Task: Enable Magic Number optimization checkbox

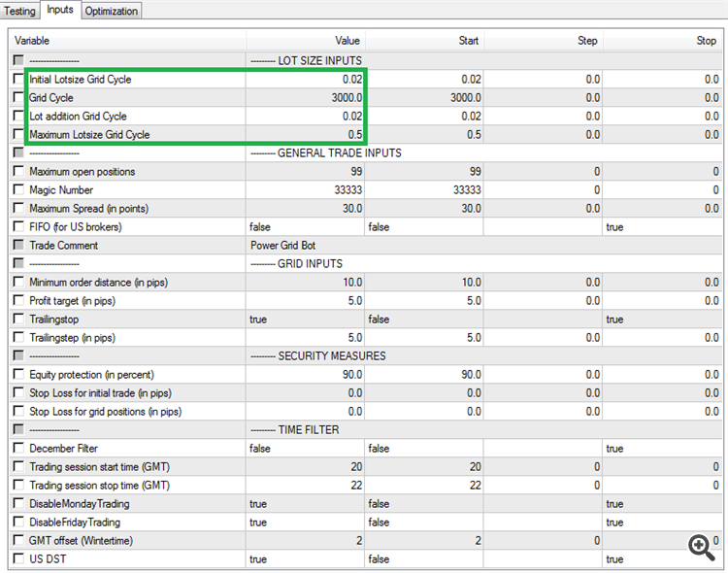Action: (18, 189)
